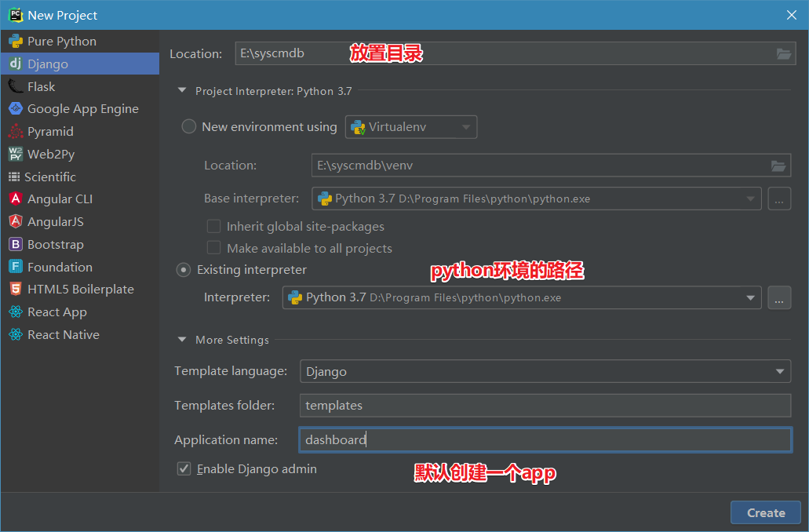The image size is (809, 532).
Task: Select Pure Python project type
Action: tap(80, 42)
